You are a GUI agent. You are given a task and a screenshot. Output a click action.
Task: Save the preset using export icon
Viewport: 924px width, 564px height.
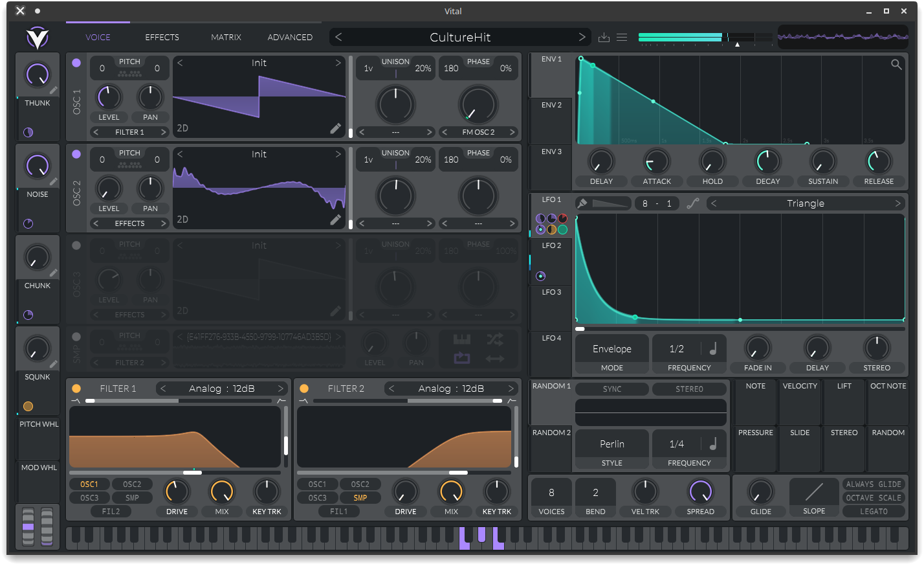click(604, 38)
